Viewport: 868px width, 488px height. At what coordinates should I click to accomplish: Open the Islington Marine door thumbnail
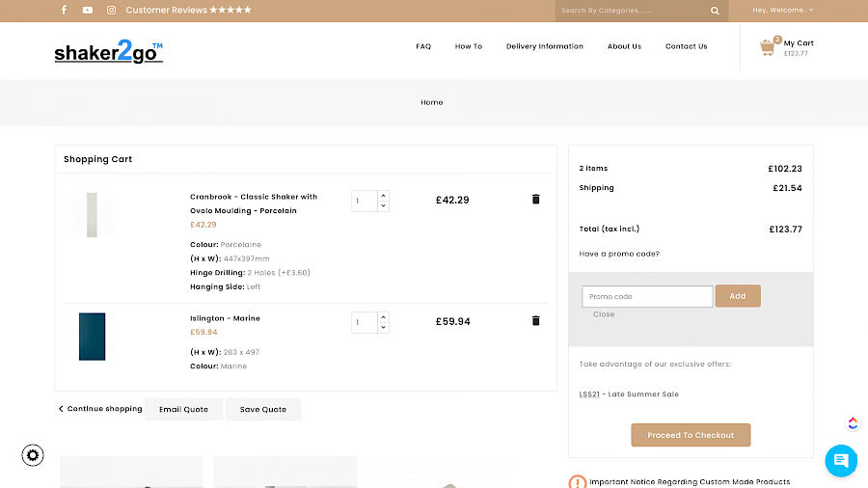click(93, 337)
